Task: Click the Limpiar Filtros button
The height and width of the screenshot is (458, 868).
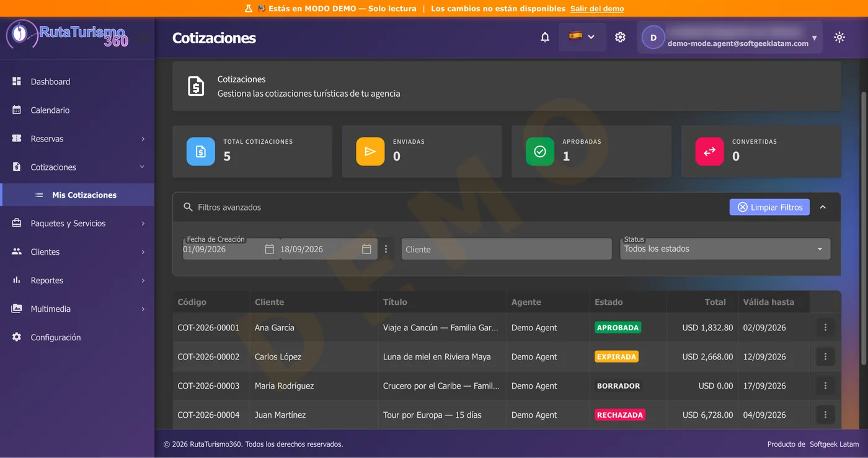Action: click(x=769, y=207)
